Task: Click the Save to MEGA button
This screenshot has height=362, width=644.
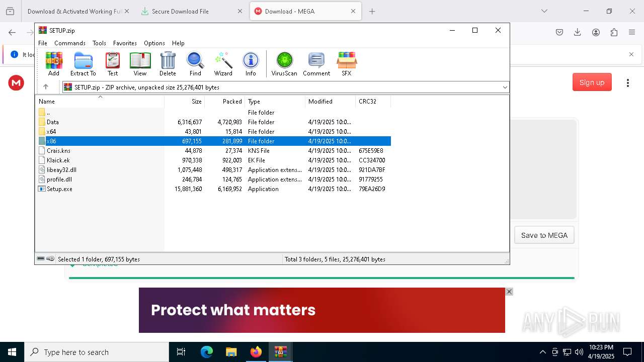Action: (x=544, y=235)
